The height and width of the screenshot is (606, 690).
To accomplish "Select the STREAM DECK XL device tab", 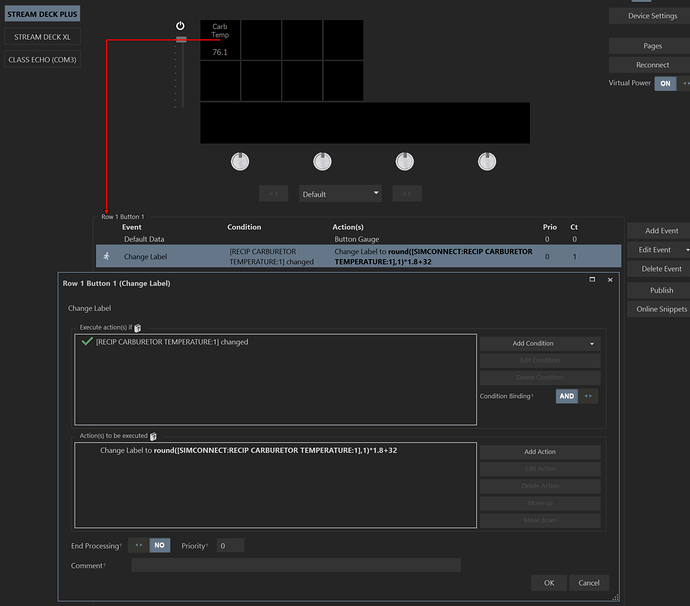I will [x=42, y=37].
